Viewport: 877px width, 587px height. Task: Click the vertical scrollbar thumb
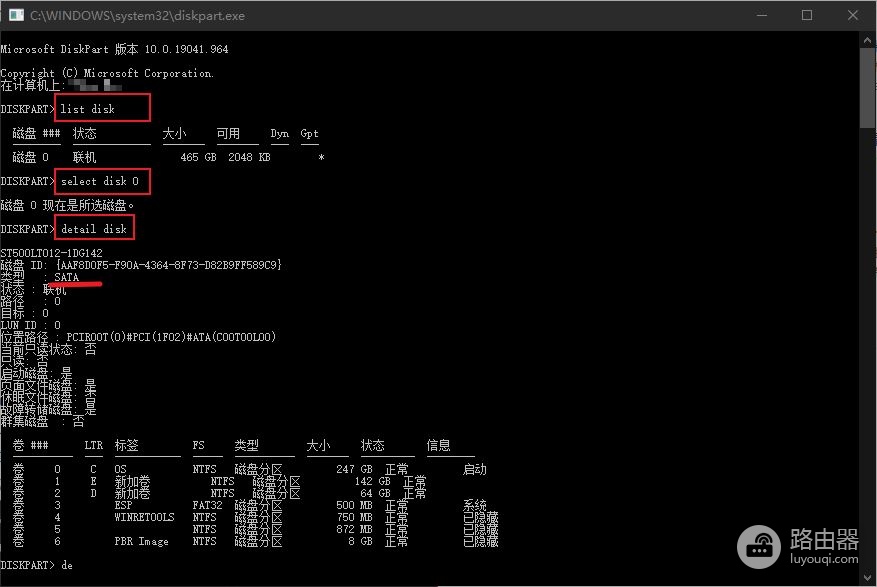(867, 88)
